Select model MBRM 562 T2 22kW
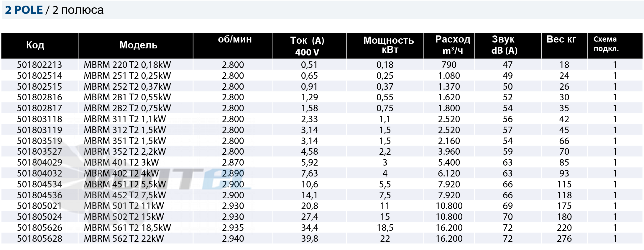This screenshot has height=250, width=644. click(x=124, y=238)
